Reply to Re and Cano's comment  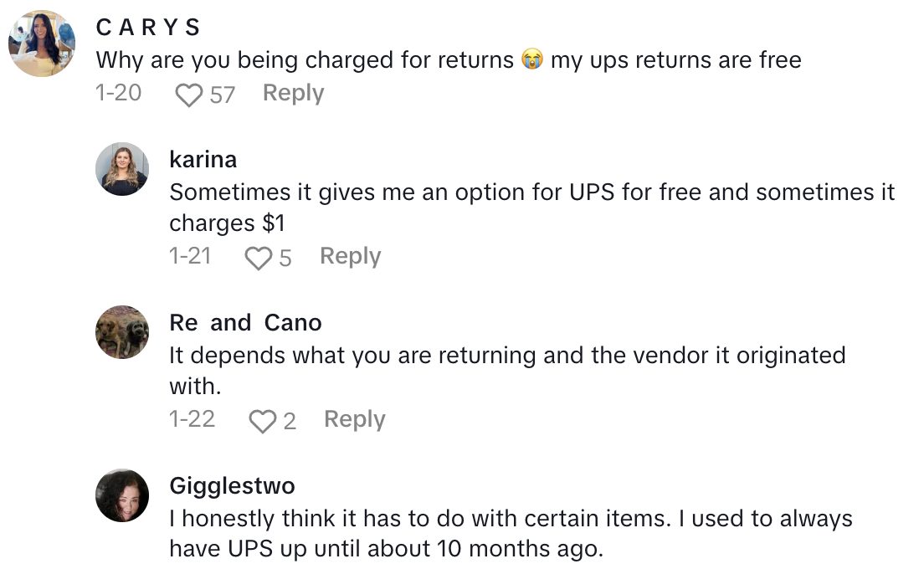pos(354,419)
